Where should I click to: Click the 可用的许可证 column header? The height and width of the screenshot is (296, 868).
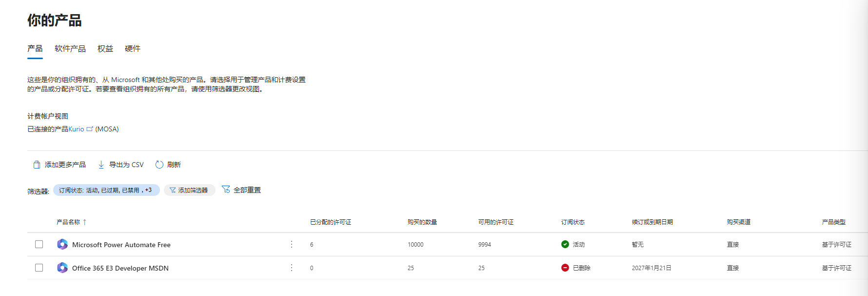(x=496, y=222)
